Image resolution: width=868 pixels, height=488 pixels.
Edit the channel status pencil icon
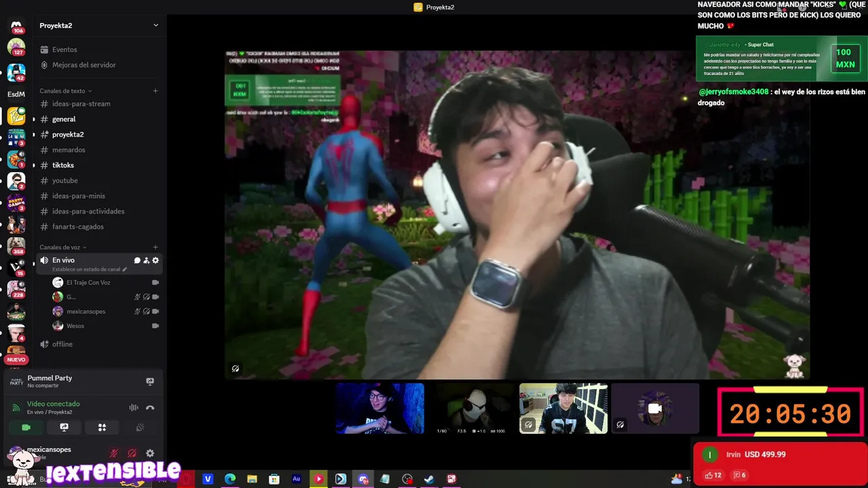pos(124,269)
